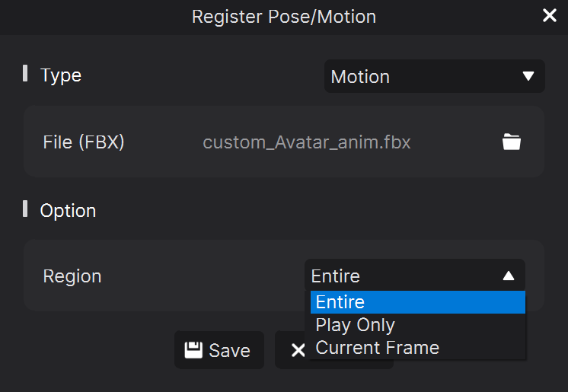Image resolution: width=568 pixels, height=392 pixels.
Task: Click the downward arrow on Motion dropdown
Action: tap(528, 76)
